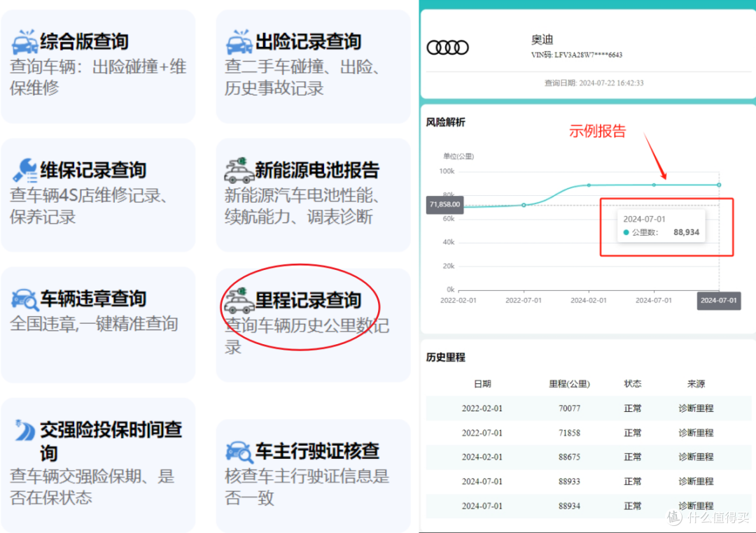Click the 综合版查询 car crash icon
This screenshot has width=756, height=533.
24,41
